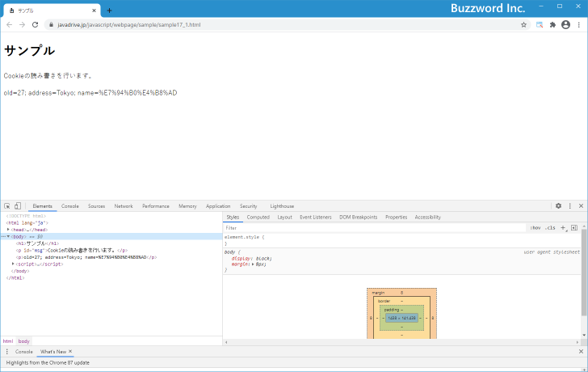Bookmark this page with the star icon
The height and width of the screenshot is (372, 588).
524,25
